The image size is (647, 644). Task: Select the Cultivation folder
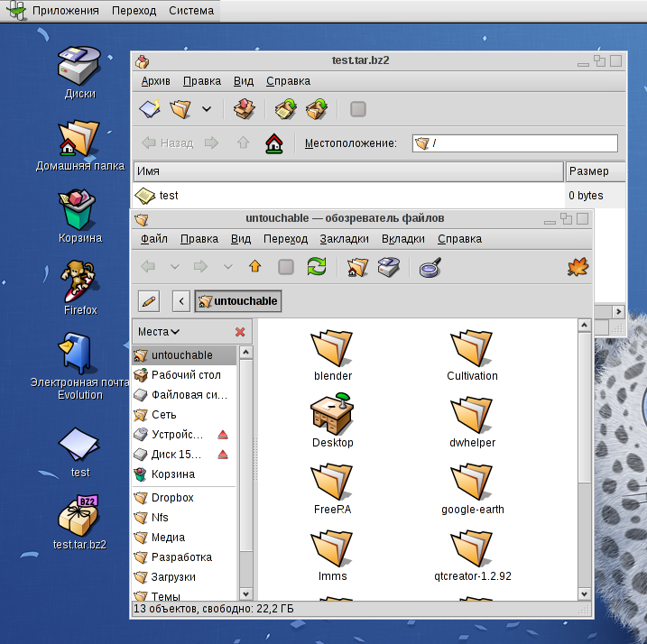[472, 354]
